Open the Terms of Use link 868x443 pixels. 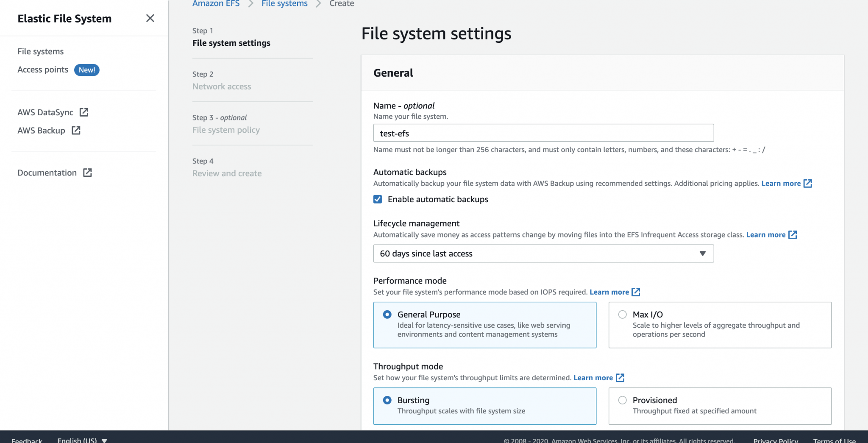[x=833, y=440]
